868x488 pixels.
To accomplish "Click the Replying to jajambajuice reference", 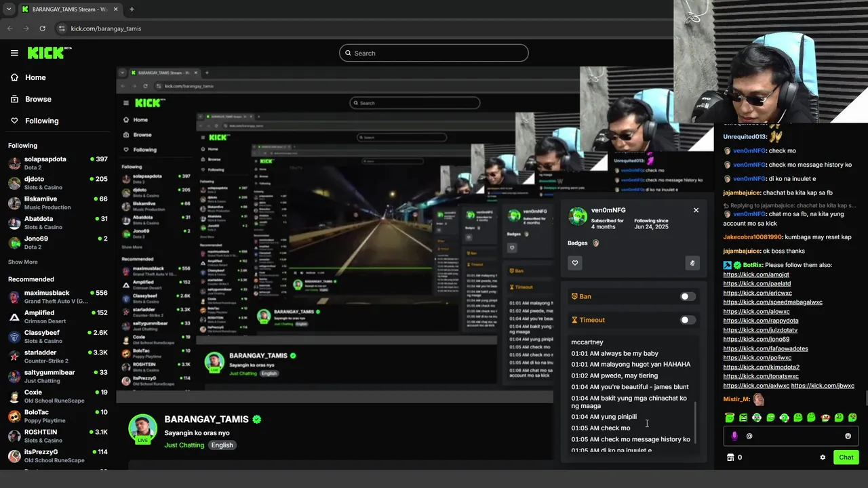I will point(789,205).
